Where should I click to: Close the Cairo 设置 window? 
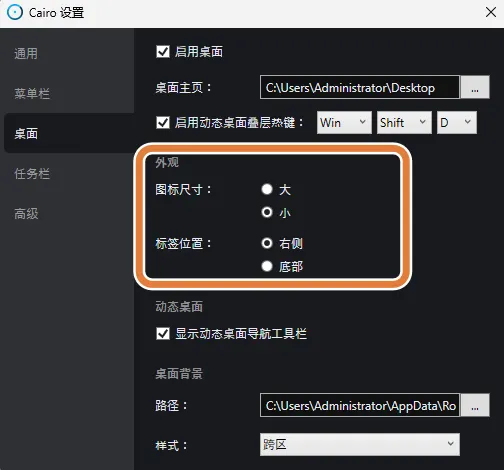pos(491,13)
